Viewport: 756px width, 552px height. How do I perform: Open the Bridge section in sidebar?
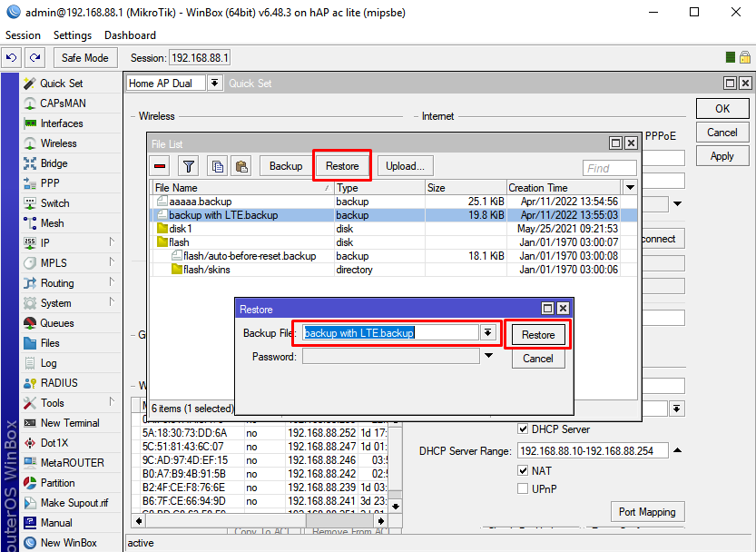tap(54, 163)
